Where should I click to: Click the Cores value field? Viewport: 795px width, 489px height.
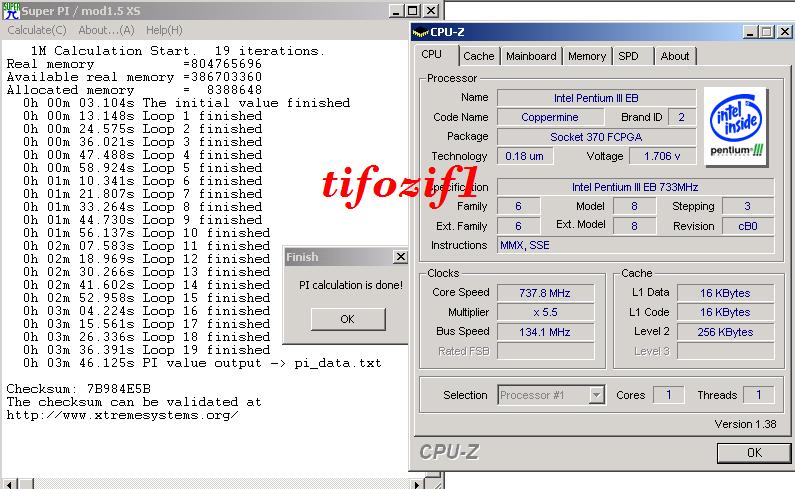click(x=669, y=395)
